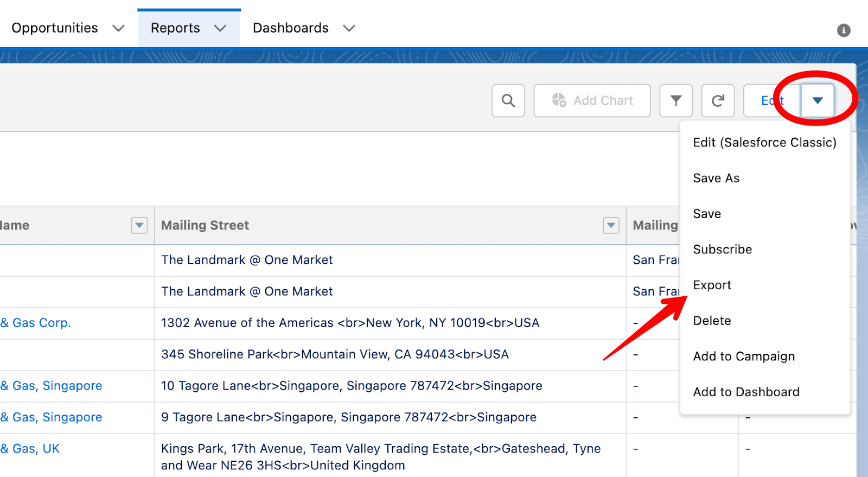Viewport: 868px width, 477px height.
Task: Click the '10 Tagore Lane' address cell
Action: coord(391,386)
